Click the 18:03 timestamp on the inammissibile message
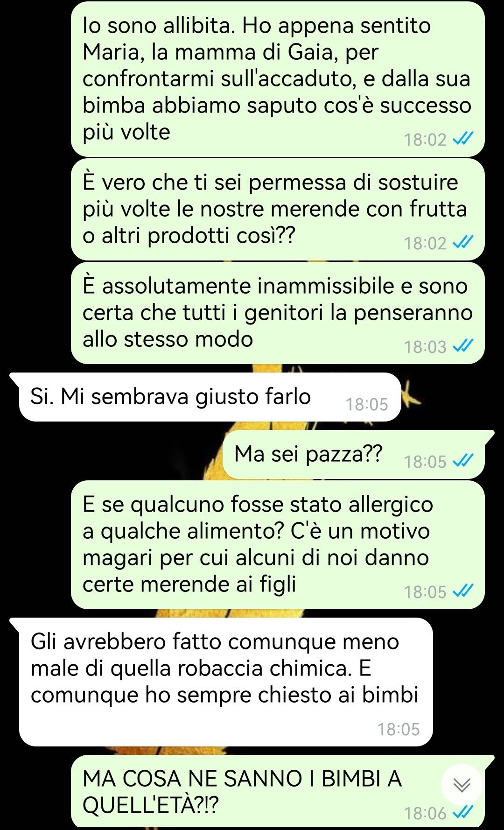Screen dimensions: 504x830 [x=425, y=347]
